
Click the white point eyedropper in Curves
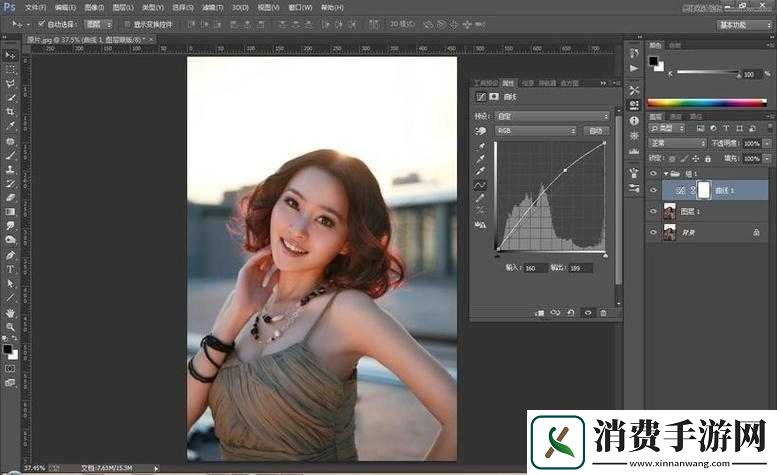(480, 171)
